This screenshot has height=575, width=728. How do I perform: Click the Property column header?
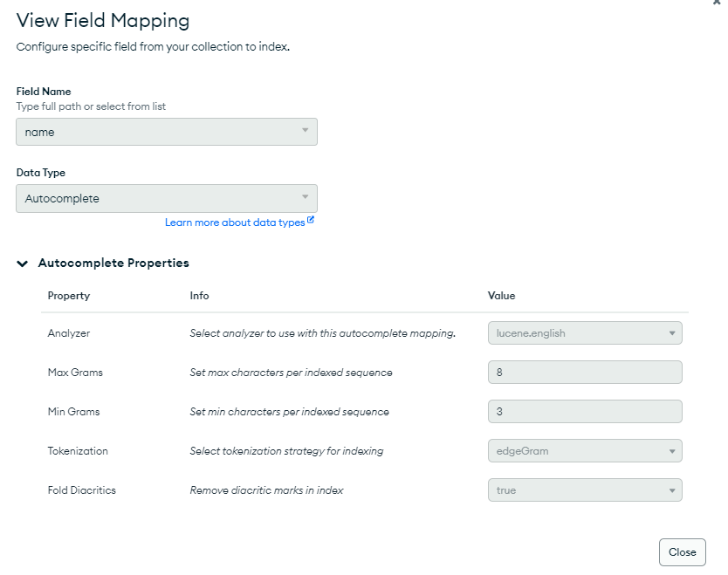tap(69, 296)
